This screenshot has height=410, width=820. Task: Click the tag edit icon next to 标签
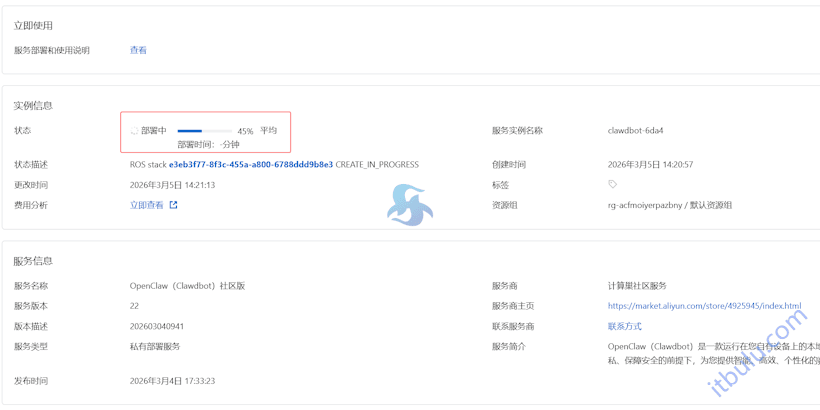tap(612, 184)
